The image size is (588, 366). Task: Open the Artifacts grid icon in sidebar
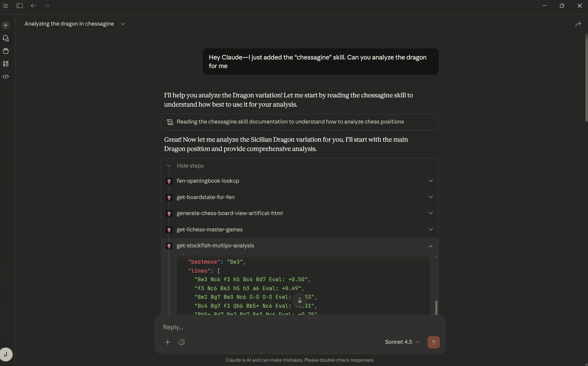[6, 64]
